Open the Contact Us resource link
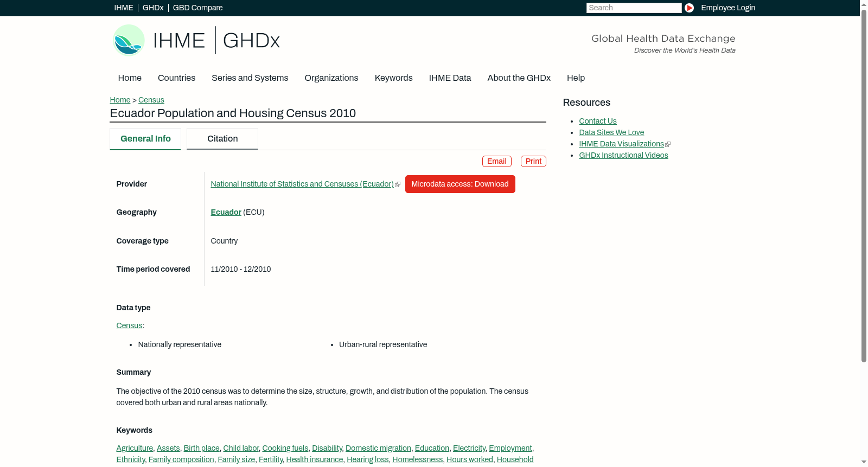 pyautogui.click(x=598, y=121)
